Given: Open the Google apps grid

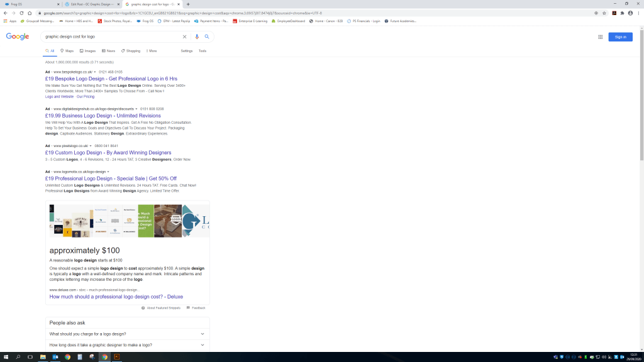Looking at the screenshot, I should [x=601, y=37].
